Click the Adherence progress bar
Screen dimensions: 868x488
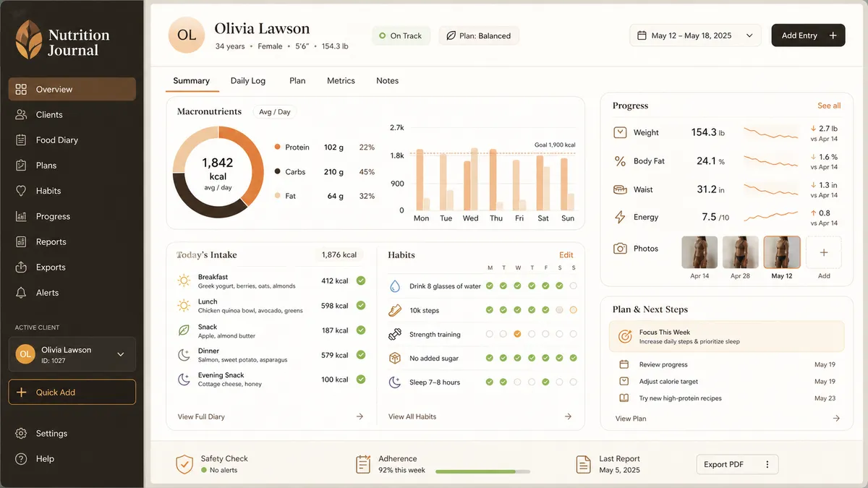coord(482,472)
